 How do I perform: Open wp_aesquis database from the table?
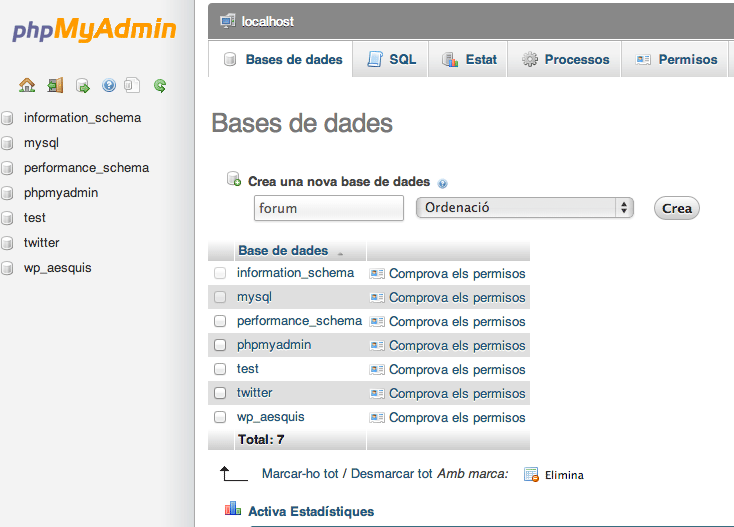(271, 417)
